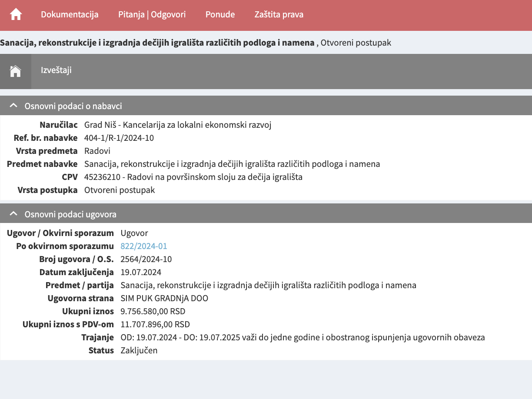Click the procurement title Sanacija, rekonstrukcije i izgradnja
532x399 pixels.
pos(158,43)
